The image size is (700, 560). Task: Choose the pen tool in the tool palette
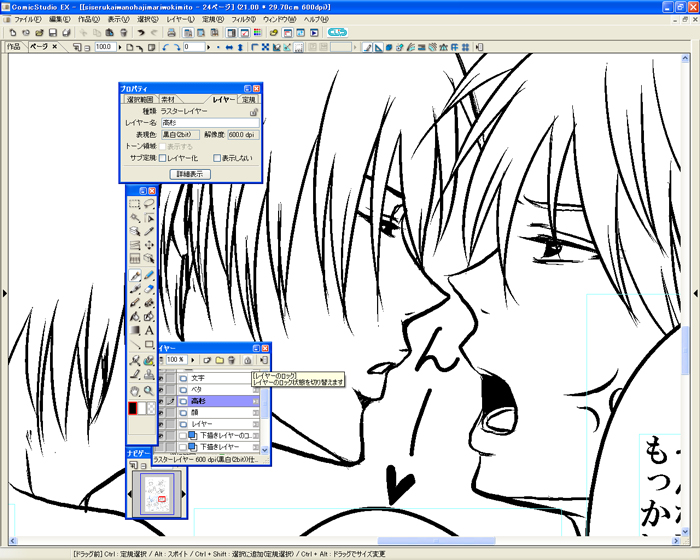click(x=135, y=275)
